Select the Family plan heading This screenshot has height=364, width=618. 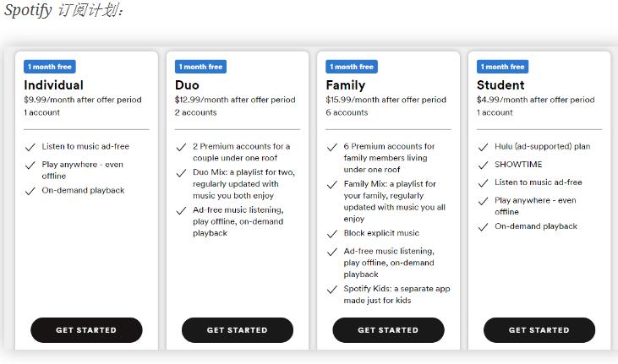click(345, 85)
